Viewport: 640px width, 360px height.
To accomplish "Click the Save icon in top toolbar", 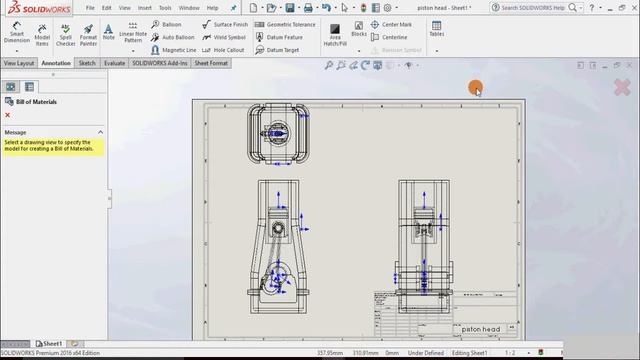I will pyautogui.click(x=290, y=8).
